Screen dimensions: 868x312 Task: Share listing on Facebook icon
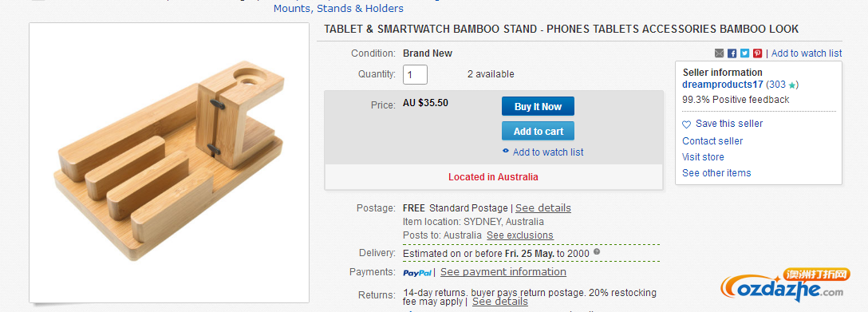point(732,53)
